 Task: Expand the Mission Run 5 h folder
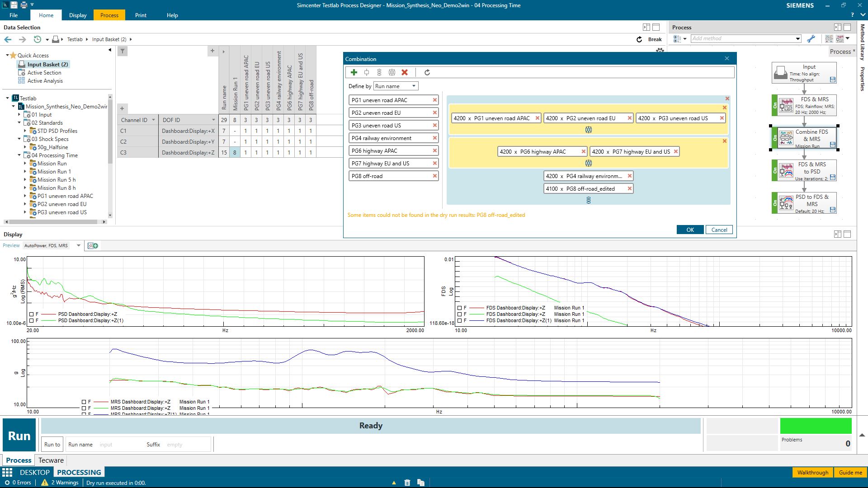(25, 180)
